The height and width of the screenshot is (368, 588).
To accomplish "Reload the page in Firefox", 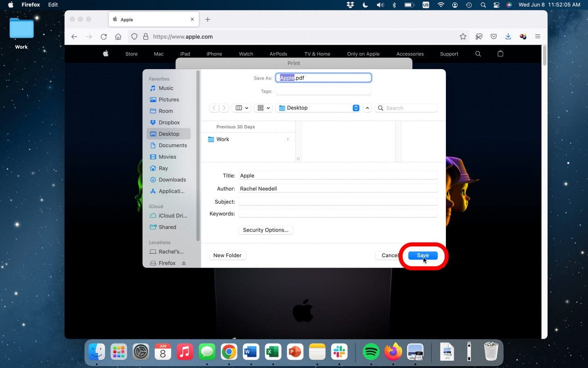I will pos(104,37).
